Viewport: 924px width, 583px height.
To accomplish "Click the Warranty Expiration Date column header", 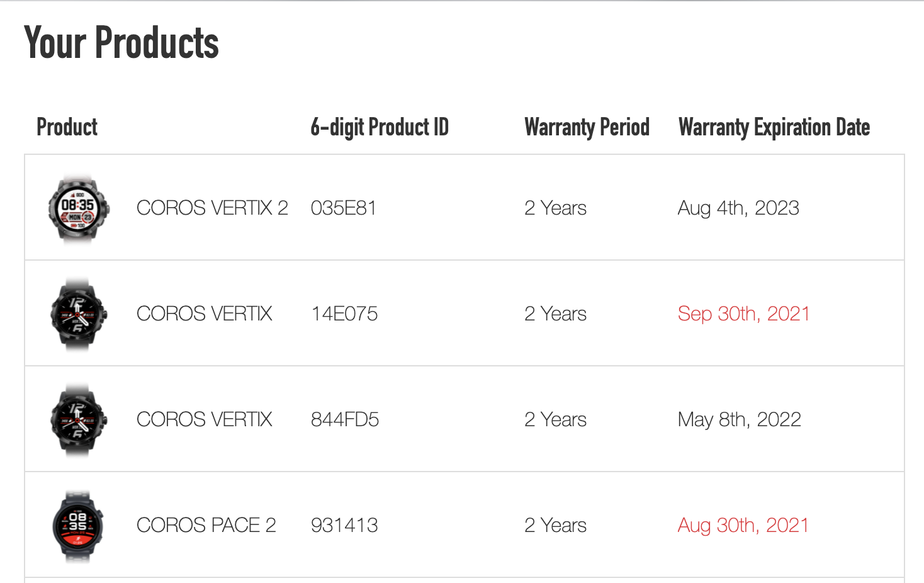I will coord(774,127).
